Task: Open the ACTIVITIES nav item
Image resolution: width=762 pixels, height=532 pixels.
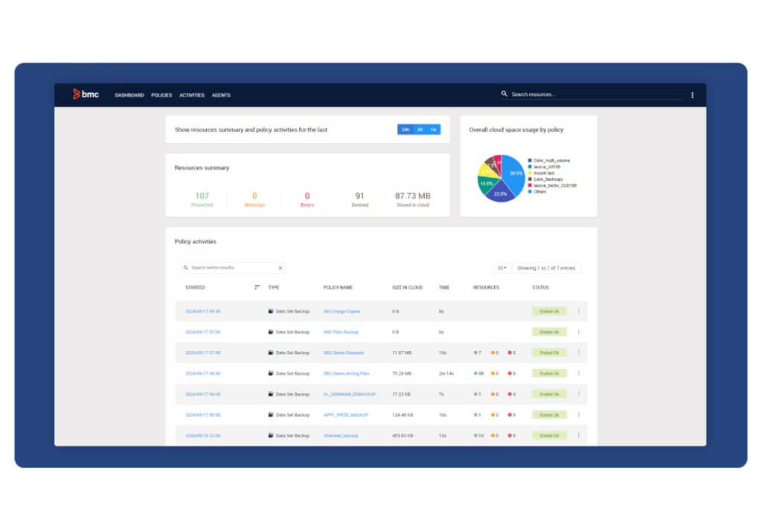Action: click(x=192, y=95)
